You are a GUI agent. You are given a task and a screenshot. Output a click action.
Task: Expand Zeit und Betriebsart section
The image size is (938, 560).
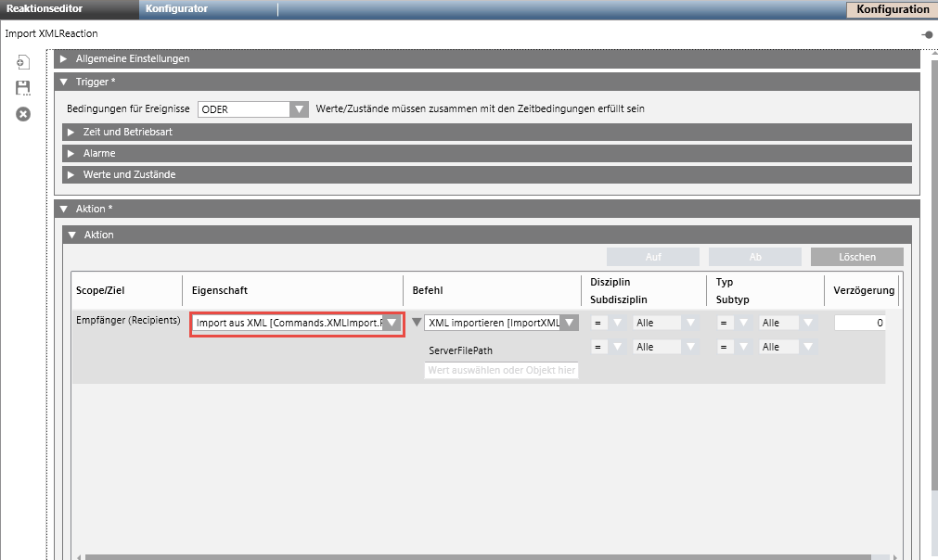click(71, 132)
